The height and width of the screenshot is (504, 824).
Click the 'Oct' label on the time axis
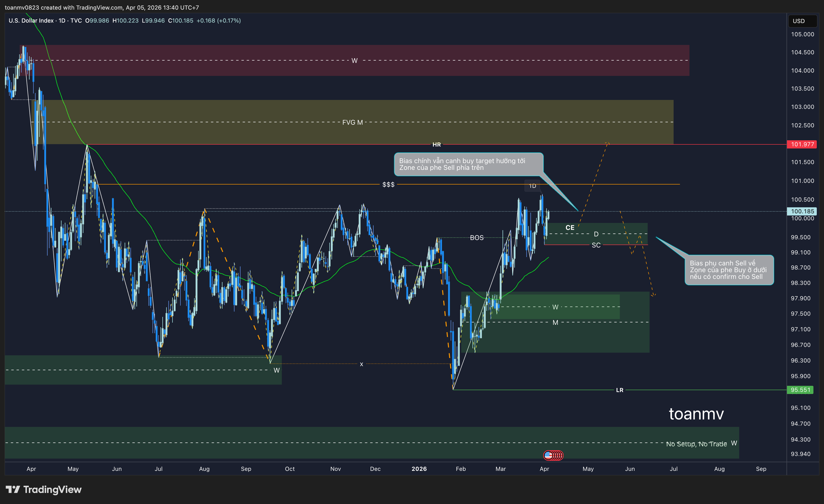[x=290, y=468]
